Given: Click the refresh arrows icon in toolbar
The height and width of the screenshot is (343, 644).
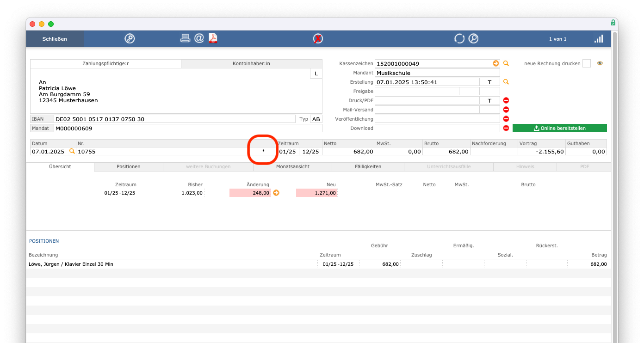Looking at the screenshot, I should (459, 39).
